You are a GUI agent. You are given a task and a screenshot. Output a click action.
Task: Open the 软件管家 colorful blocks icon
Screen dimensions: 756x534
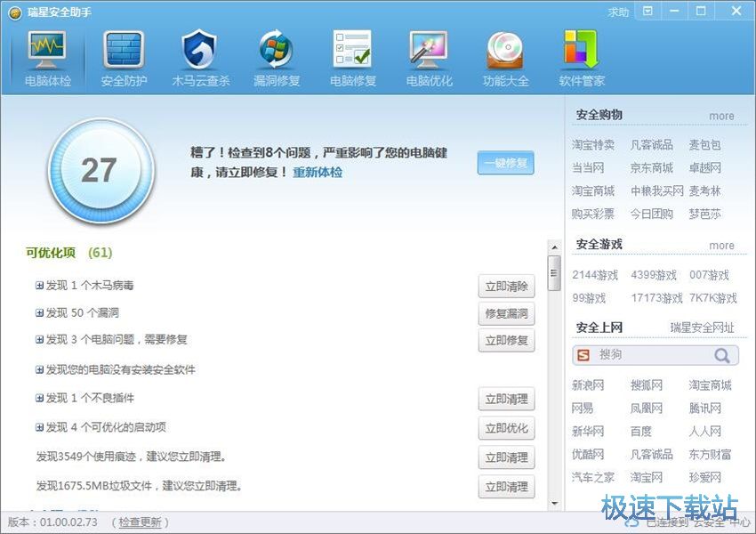pos(581,49)
